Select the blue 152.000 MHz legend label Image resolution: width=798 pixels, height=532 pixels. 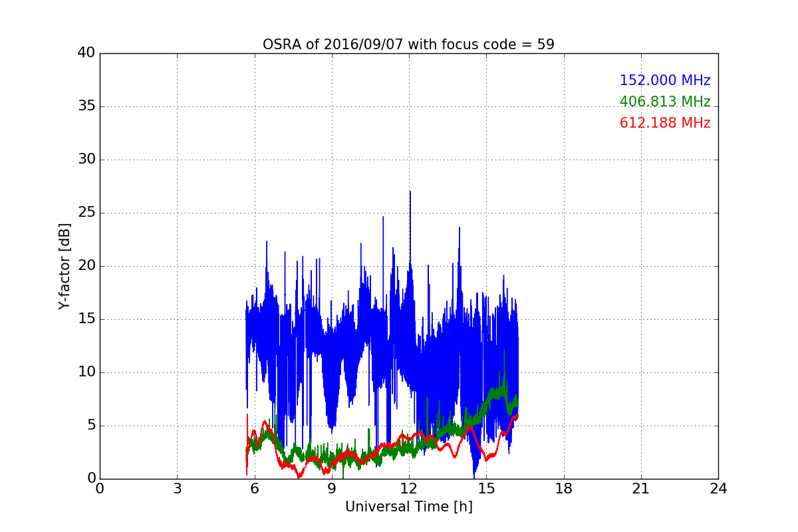(665, 80)
